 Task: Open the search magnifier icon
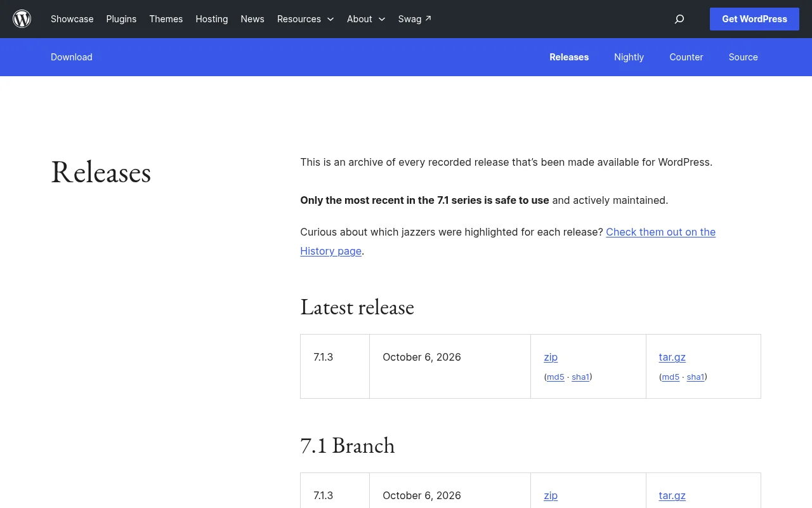pyautogui.click(x=679, y=19)
